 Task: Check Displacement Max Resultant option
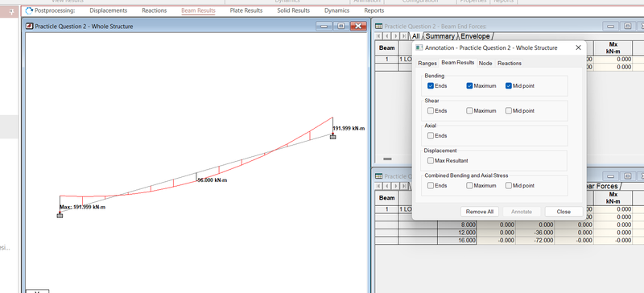[431, 161]
